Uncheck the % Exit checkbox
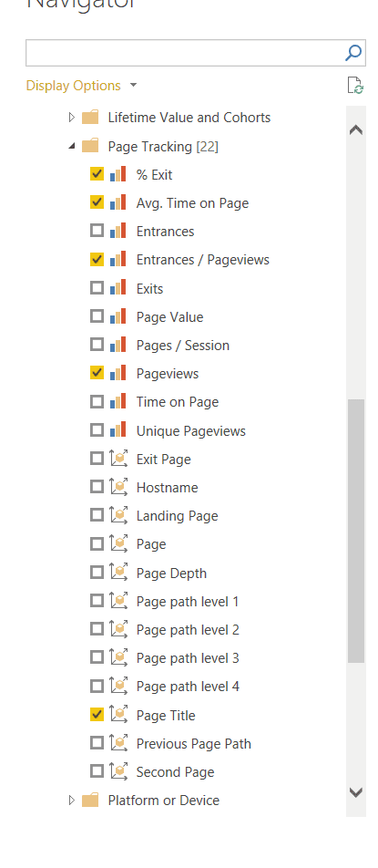378x868 pixels. (x=97, y=174)
